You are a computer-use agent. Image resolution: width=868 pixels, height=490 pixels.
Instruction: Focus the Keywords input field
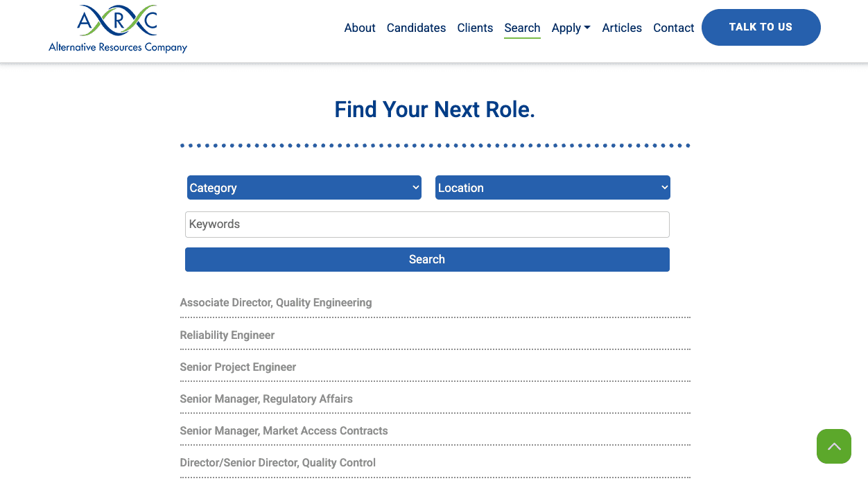click(427, 225)
